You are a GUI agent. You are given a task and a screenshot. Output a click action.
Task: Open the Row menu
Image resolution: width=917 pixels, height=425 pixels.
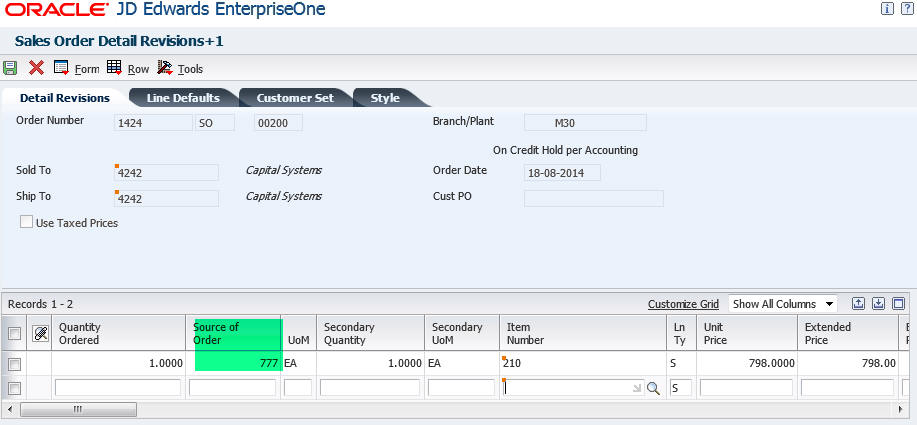click(139, 69)
